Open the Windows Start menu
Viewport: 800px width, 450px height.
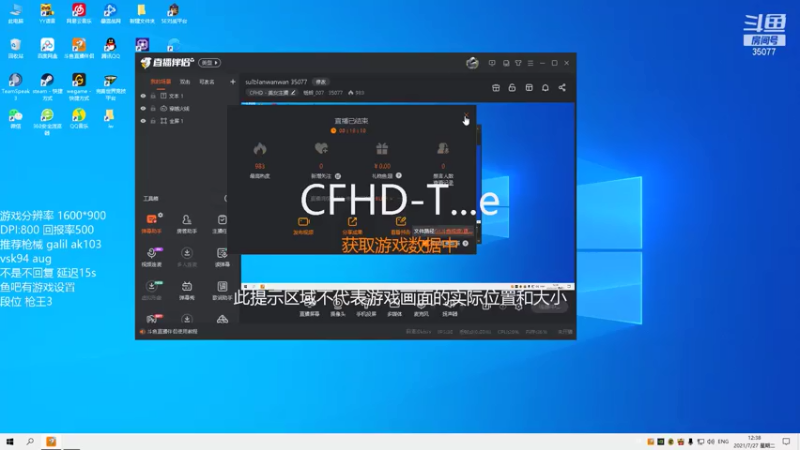click(10, 442)
